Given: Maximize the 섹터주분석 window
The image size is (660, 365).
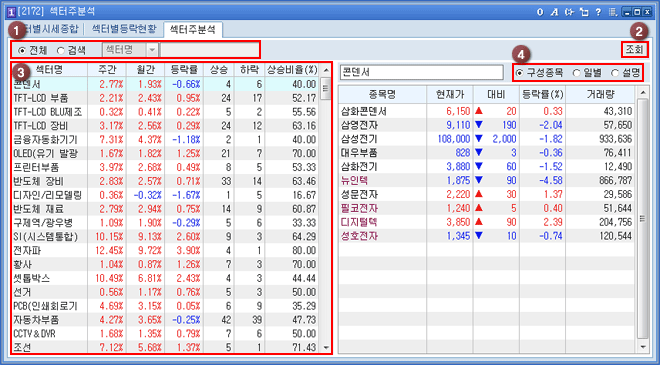Looking at the screenshot, I should 637,12.
